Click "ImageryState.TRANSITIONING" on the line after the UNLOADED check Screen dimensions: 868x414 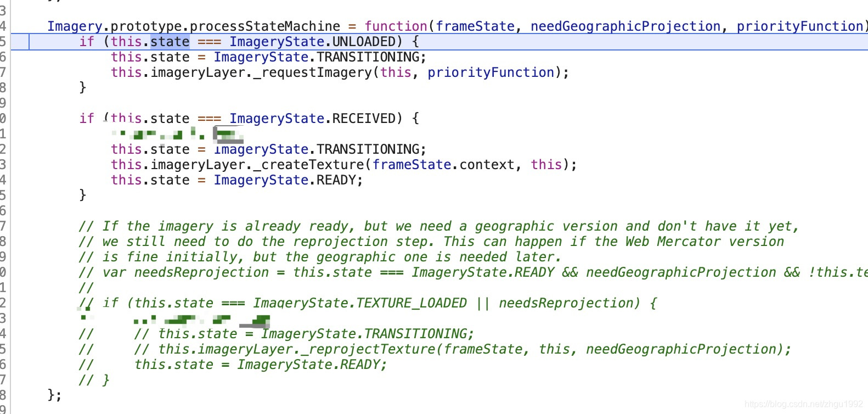[317, 57]
